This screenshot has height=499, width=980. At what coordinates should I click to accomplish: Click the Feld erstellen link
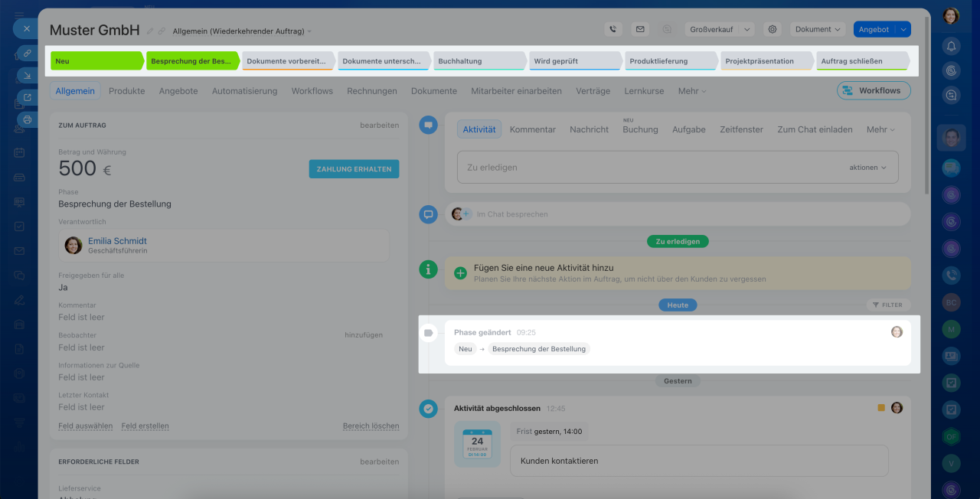[145, 426]
